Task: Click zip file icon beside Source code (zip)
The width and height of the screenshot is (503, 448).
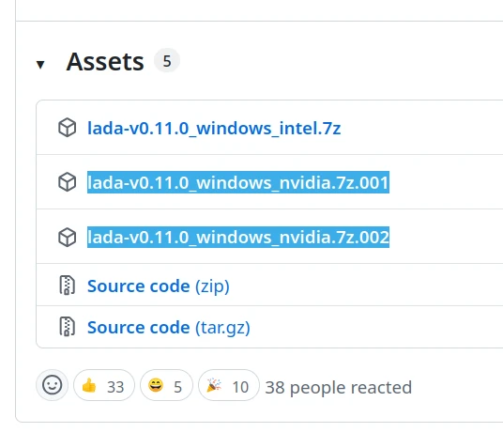Action: pos(67,285)
